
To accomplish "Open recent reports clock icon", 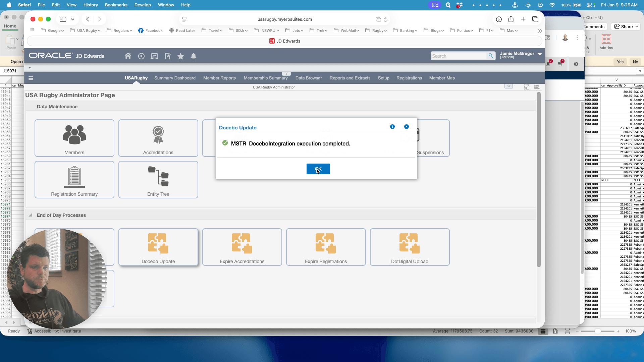I will pyautogui.click(x=141, y=56).
